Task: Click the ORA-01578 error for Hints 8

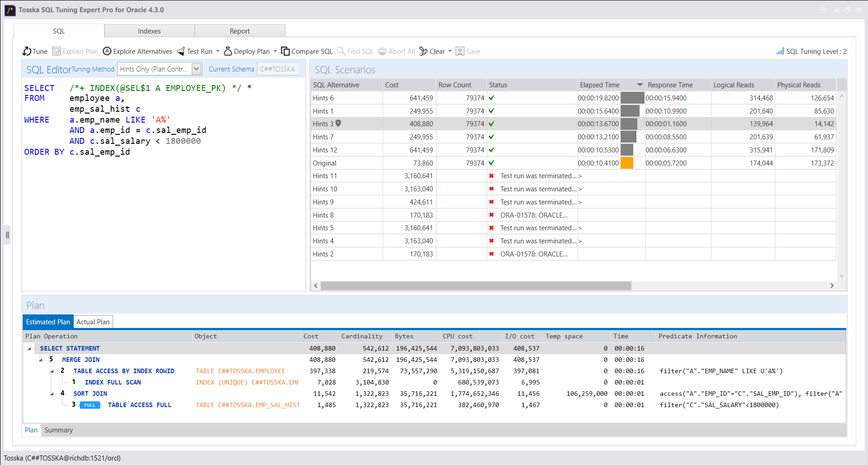Action: click(x=534, y=215)
